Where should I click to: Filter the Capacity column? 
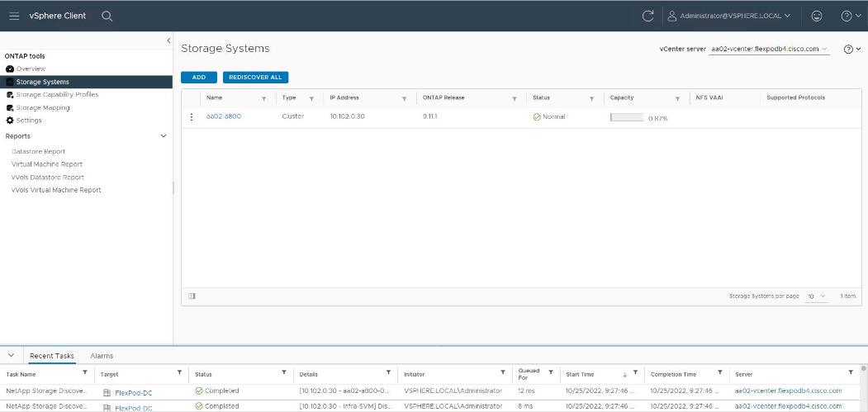coord(677,98)
